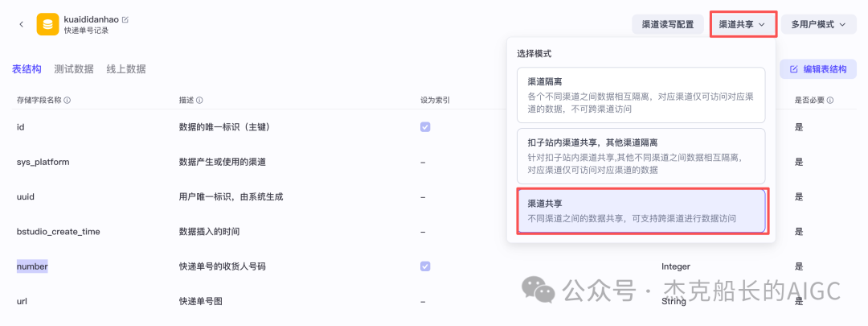
Task: Click description 数据插入的时间
Action: [209, 232]
